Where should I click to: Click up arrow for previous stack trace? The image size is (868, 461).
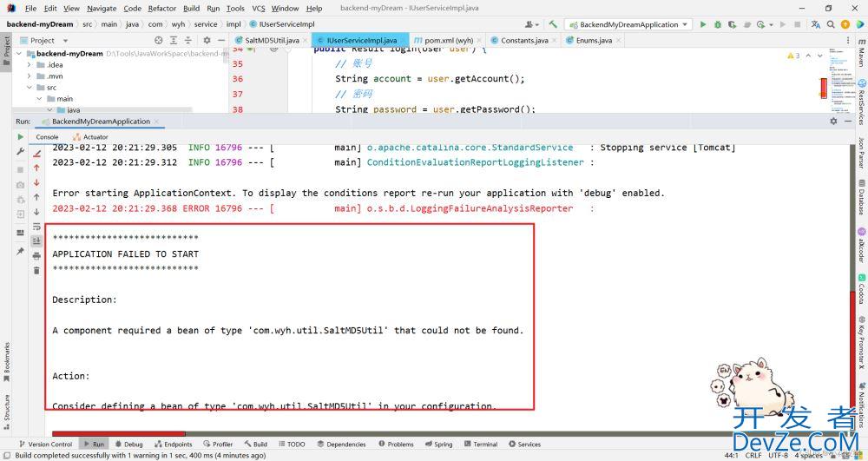point(36,197)
